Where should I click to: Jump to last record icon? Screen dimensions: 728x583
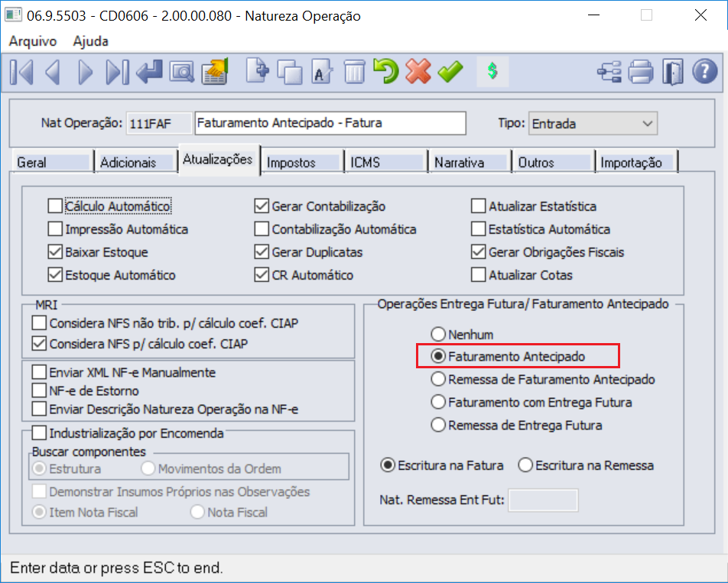[118, 73]
